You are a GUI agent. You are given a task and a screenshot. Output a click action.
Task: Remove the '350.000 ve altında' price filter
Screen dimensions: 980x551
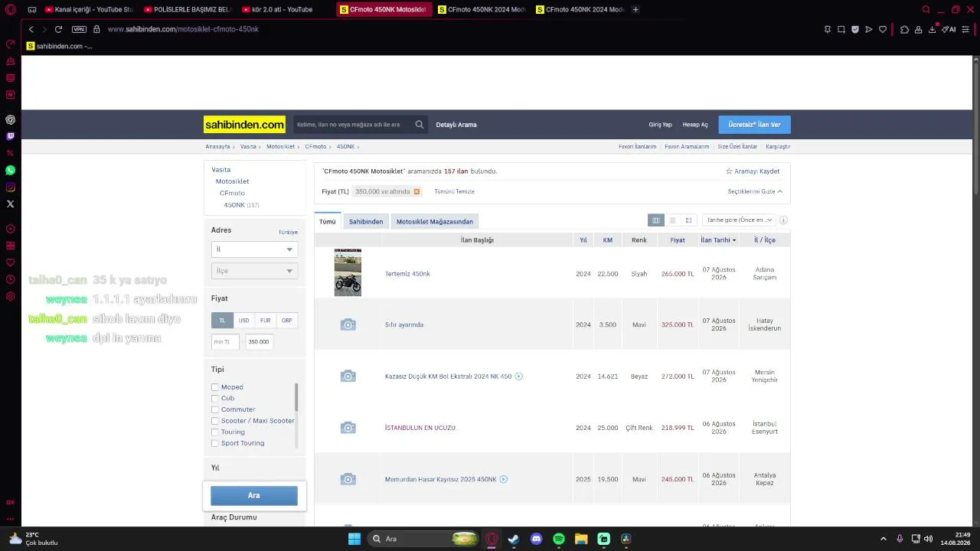(416, 192)
